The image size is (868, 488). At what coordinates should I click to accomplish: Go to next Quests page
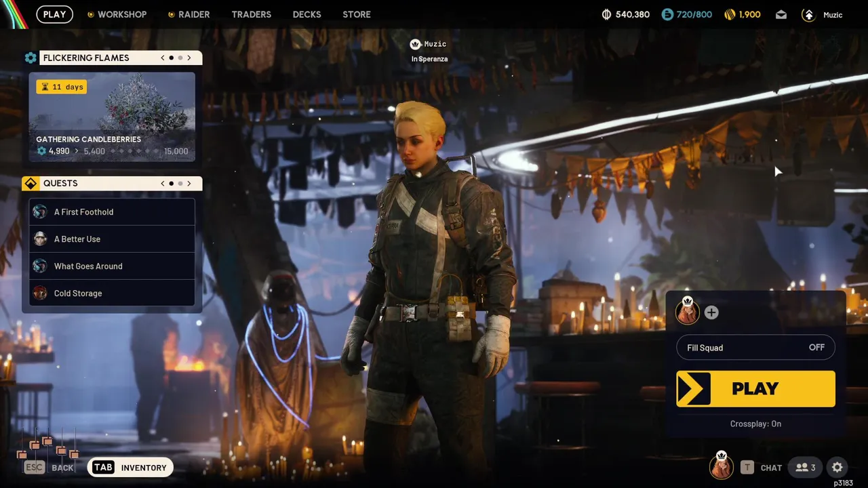coord(189,183)
